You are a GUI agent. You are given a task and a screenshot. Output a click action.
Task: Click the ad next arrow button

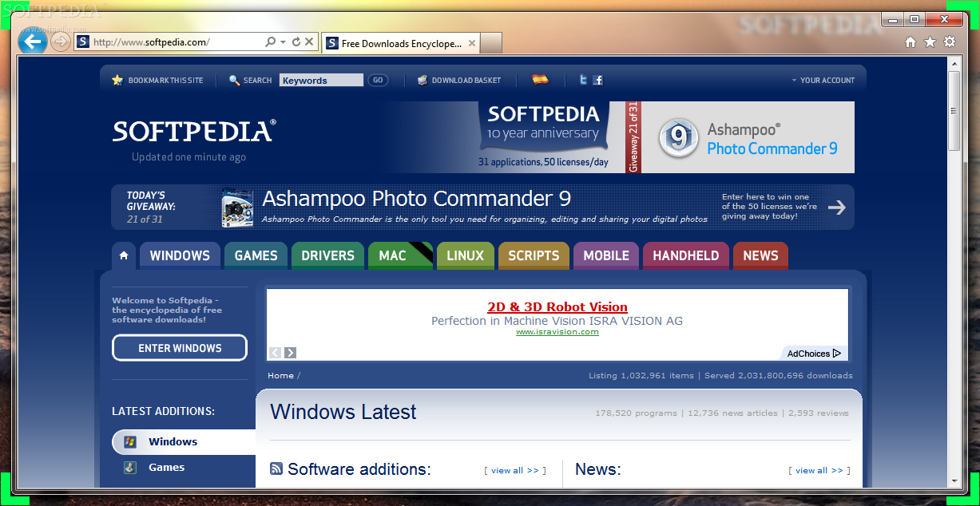click(x=290, y=352)
